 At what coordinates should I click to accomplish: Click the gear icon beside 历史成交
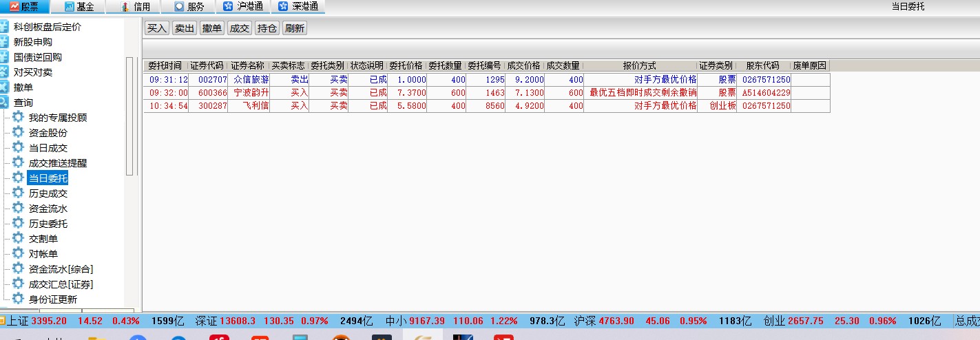click(18, 193)
